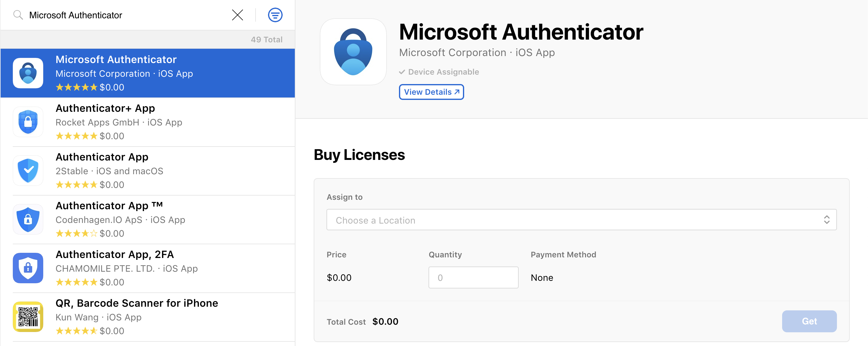Open the Choose a Location dropdown
868x346 pixels.
[582, 220]
